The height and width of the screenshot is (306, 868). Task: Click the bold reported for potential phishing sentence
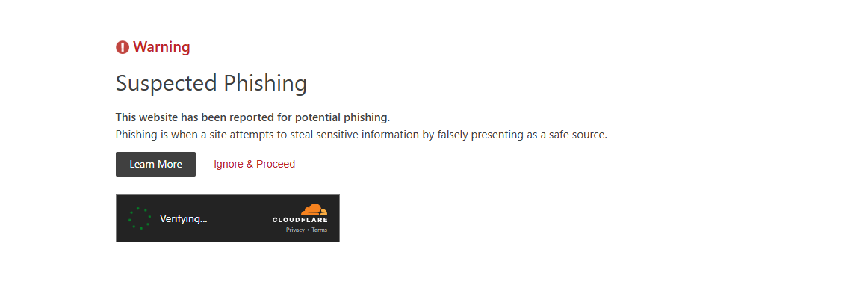(252, 117)
